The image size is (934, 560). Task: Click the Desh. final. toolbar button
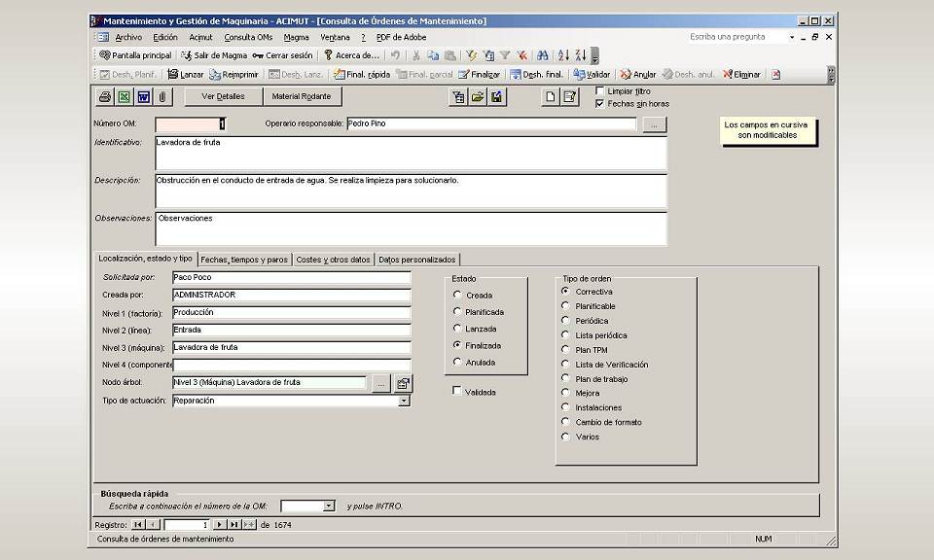536,75
